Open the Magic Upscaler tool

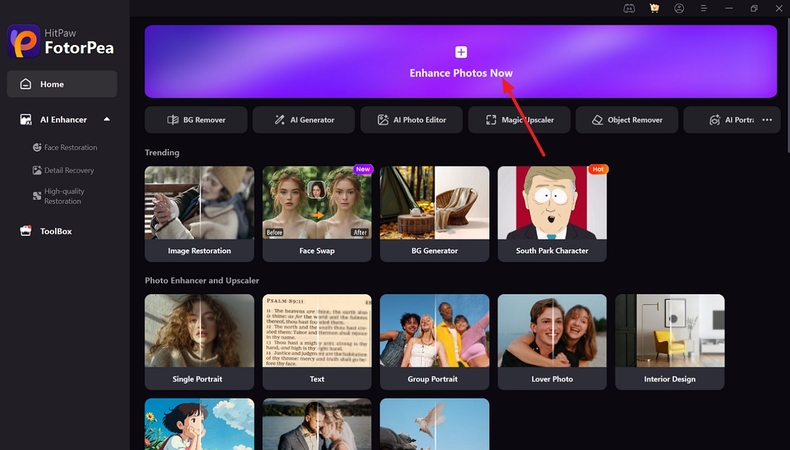click(x=519, y=120)
